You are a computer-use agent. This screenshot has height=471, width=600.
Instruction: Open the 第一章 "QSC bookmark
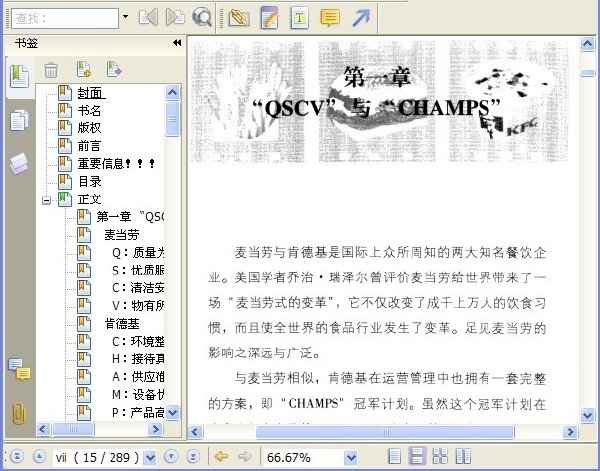(x=130, y=217)
